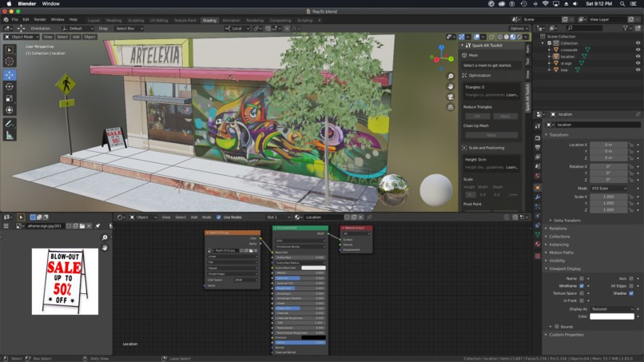Open the Orientation Default dropdown
This screenshot has height=362, width=644.
pos(78,28)
